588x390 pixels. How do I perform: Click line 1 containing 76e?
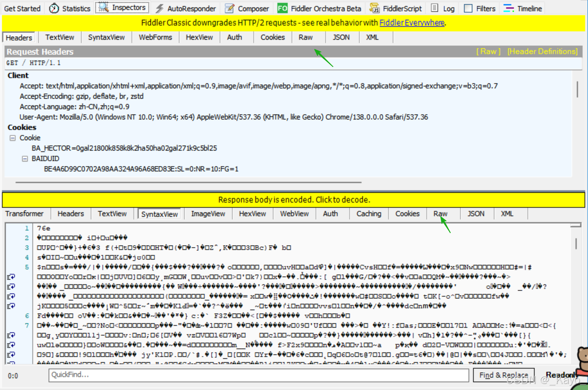[44, 228]
